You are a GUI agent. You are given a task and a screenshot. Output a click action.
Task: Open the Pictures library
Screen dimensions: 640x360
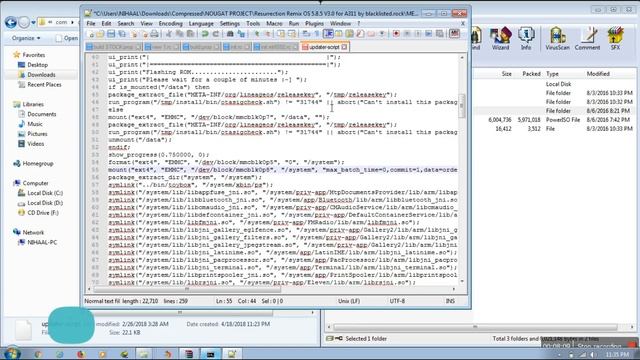point(33,134)
